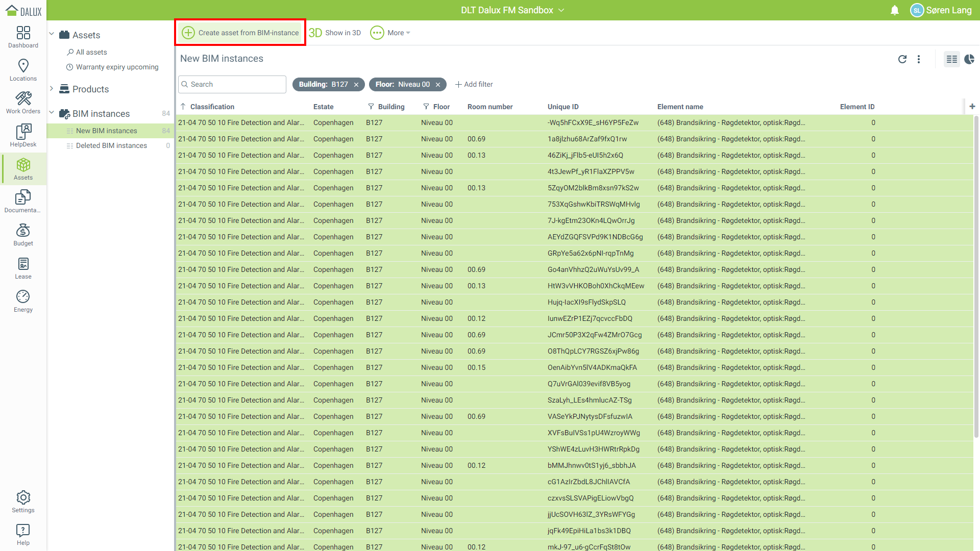Image resolution: width=980 pixels, height=551 pixels.
Task: Click the notification bell icon
Action: pyautogui.click(x=894, y=10)
